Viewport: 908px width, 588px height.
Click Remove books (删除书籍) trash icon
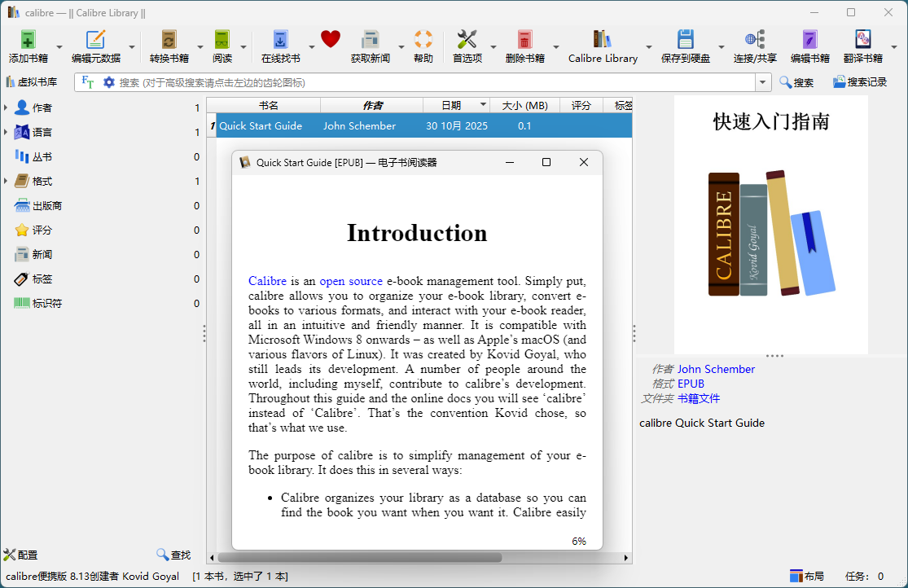(x=524, y=41)
